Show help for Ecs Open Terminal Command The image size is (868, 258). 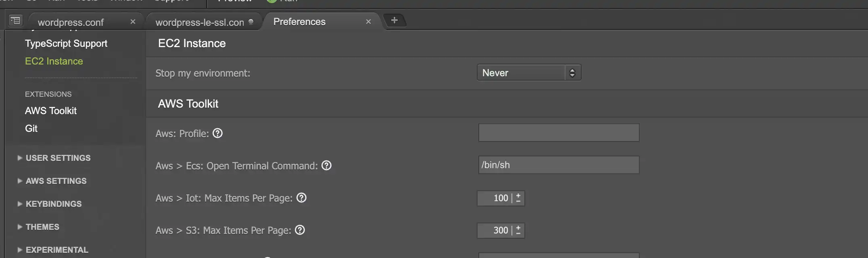pyautogui.click(x=326, y=165)
